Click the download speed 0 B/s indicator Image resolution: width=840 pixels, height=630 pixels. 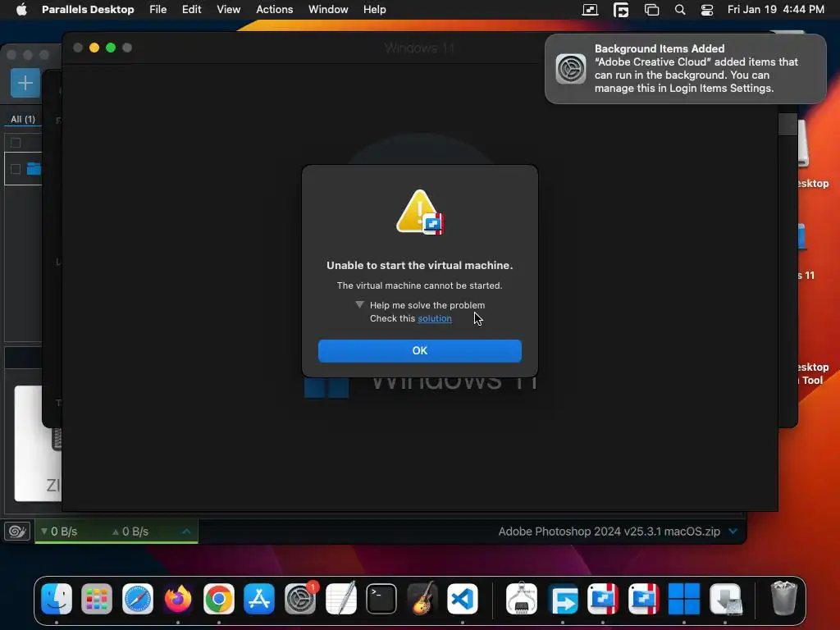tap(59, 532)
